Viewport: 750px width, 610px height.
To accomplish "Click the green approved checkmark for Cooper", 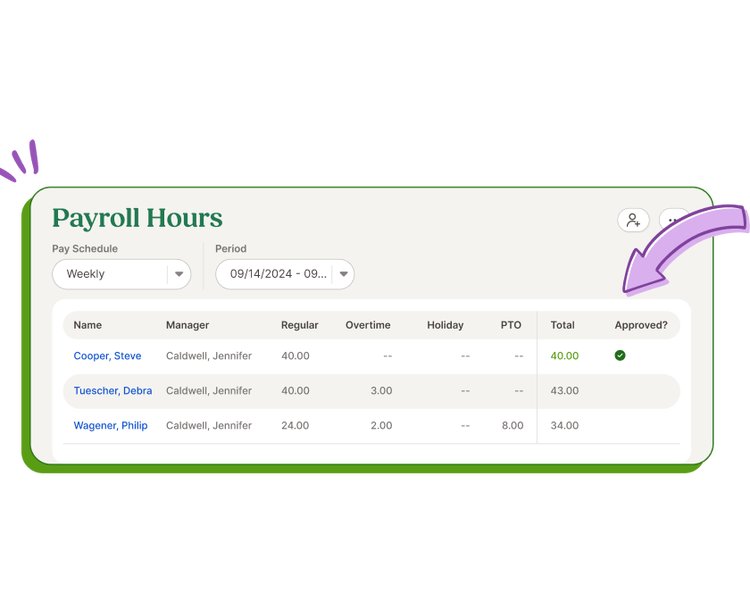I will coord(620,355).
